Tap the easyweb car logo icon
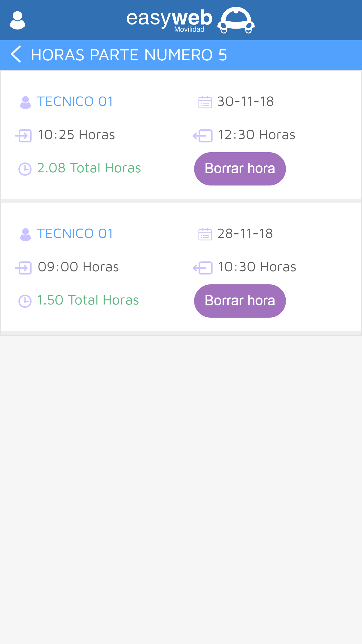 click(236, 20)
